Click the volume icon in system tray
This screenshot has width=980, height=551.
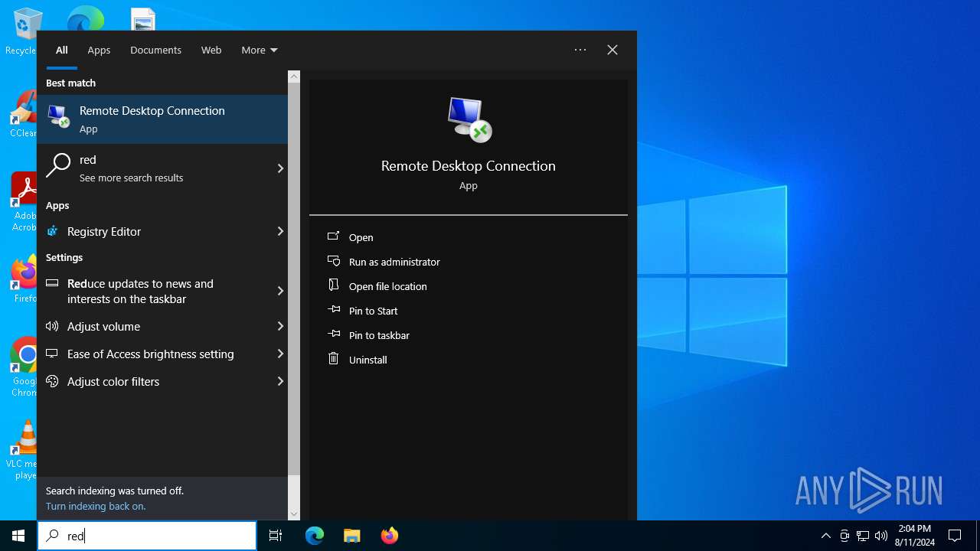coord(881,536)
